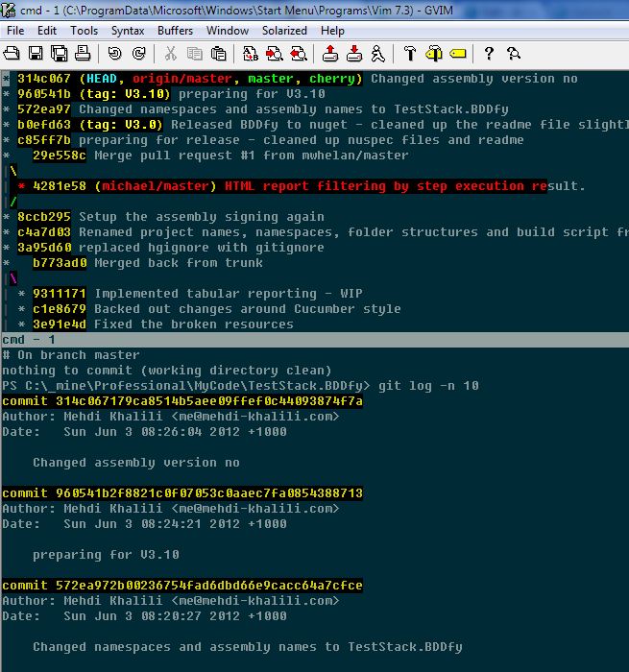Click the Load session icon
This screenshot has width=629, height=672.
click(x=330, y=54)
